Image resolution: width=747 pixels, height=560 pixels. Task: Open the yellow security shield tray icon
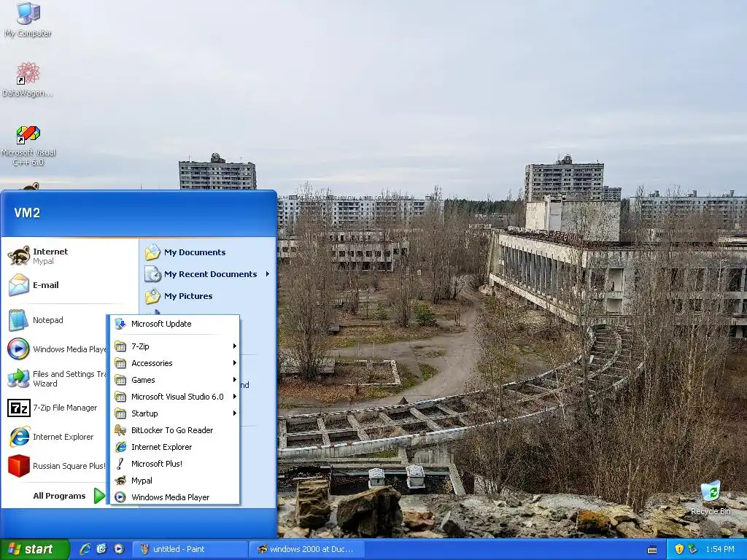(679, 549)
